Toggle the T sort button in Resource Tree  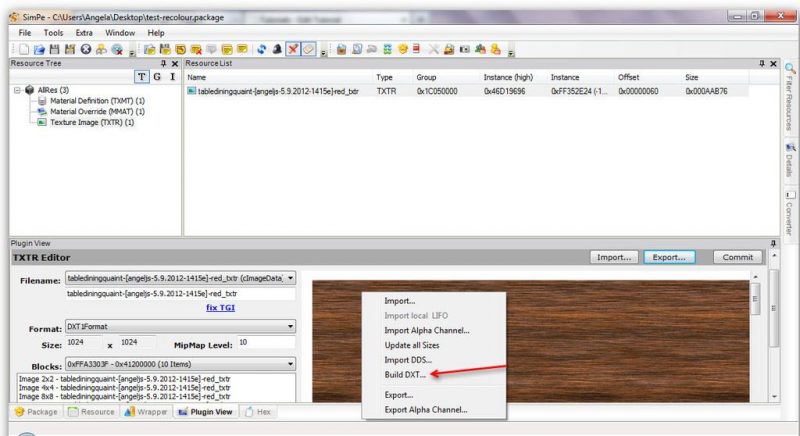click(x=141, y=77)
